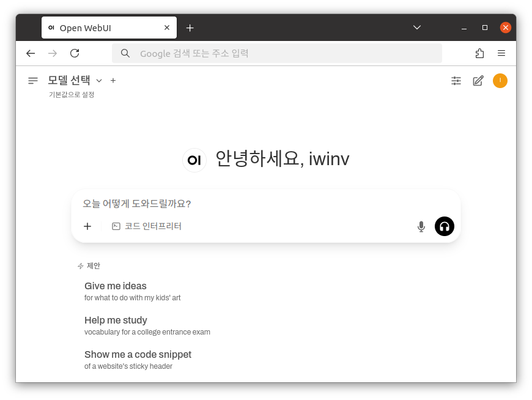Expand the 모델 선택 model dropdown
This screenshot has height=400, width=532.
[x=75, y=80]
